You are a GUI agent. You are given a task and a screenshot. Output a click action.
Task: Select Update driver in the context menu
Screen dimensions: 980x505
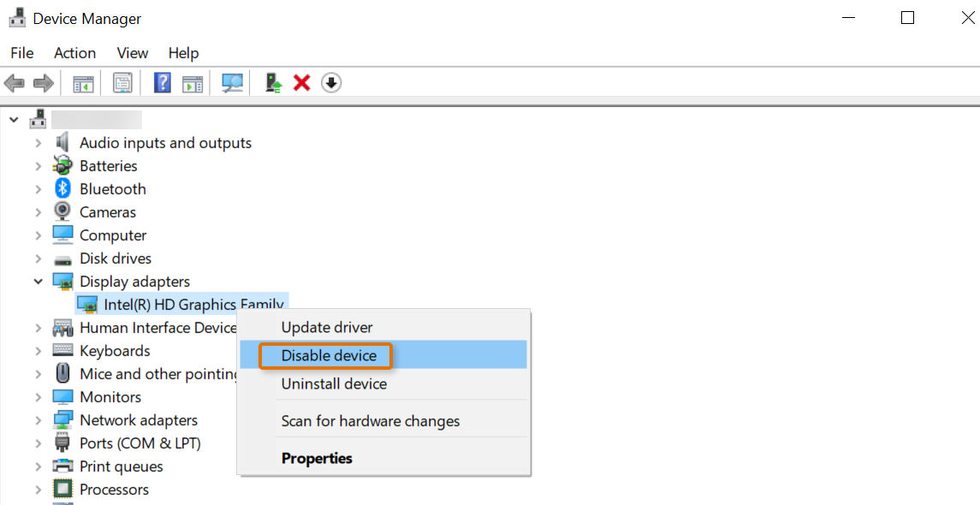pyautogui.click(x=327, y=327)
